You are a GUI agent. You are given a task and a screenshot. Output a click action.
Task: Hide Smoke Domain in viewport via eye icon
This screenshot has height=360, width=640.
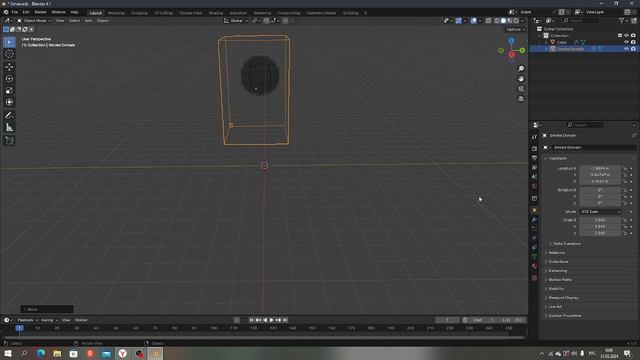tap(626, 49)
